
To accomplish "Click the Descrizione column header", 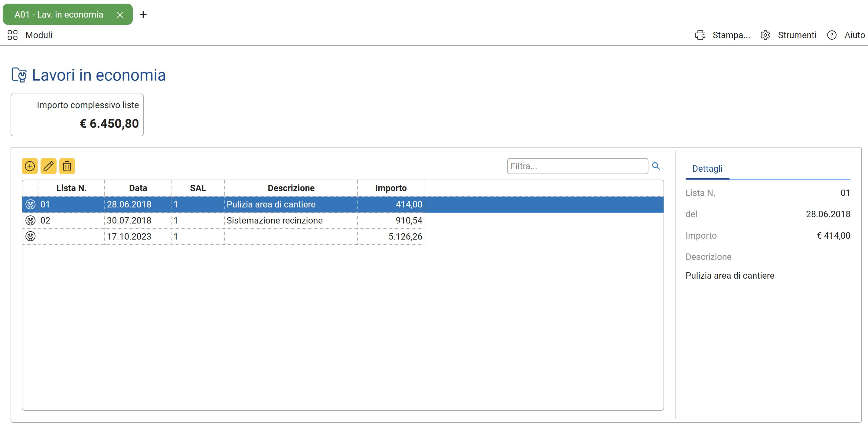I will (291, 188).
